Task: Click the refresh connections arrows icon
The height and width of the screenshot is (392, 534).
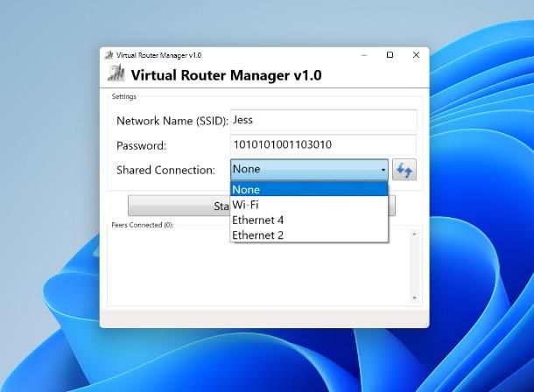Action: click(404, 170)
